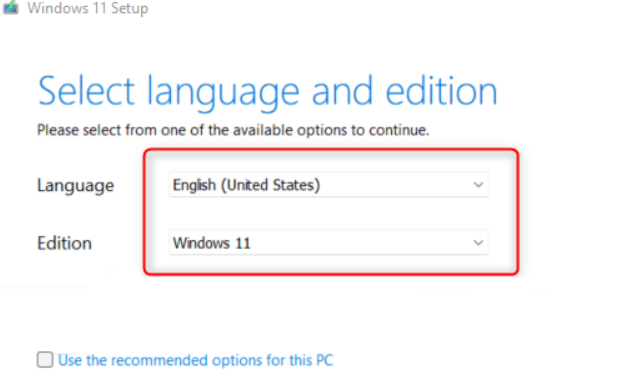621x387 pixels.
Task: Select 'English (United States)' text in Language field
Action: (x=246, y=185)
